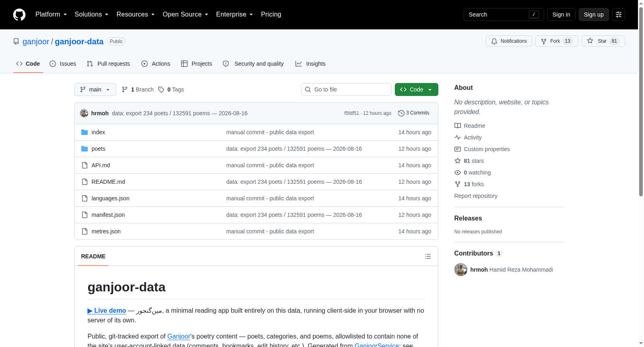The height and width of the screenshot is (347, 644).
Task: Switch to the Issues tab
Action: (x=63, y=64)
